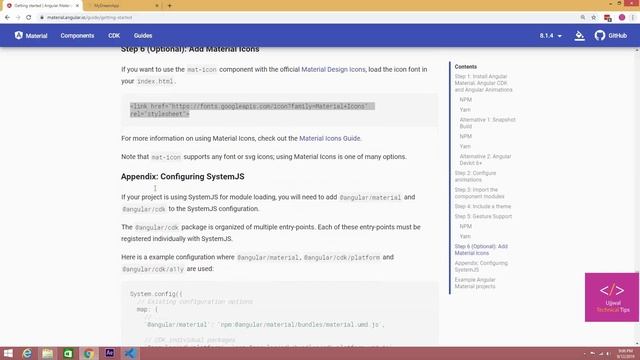The image size is (640, 360).
Task: Open a new browser tab with plus button
Action: (x=169, y=6)
